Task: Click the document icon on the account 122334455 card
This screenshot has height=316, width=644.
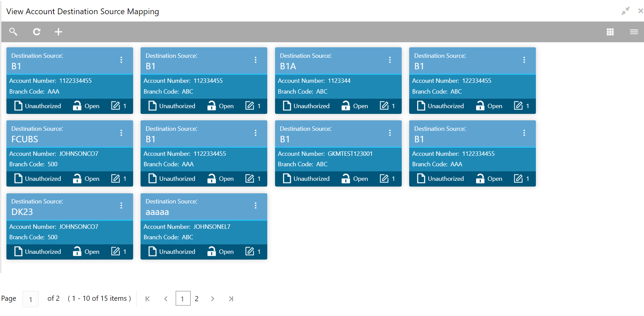Action: (x=421, y=106)
